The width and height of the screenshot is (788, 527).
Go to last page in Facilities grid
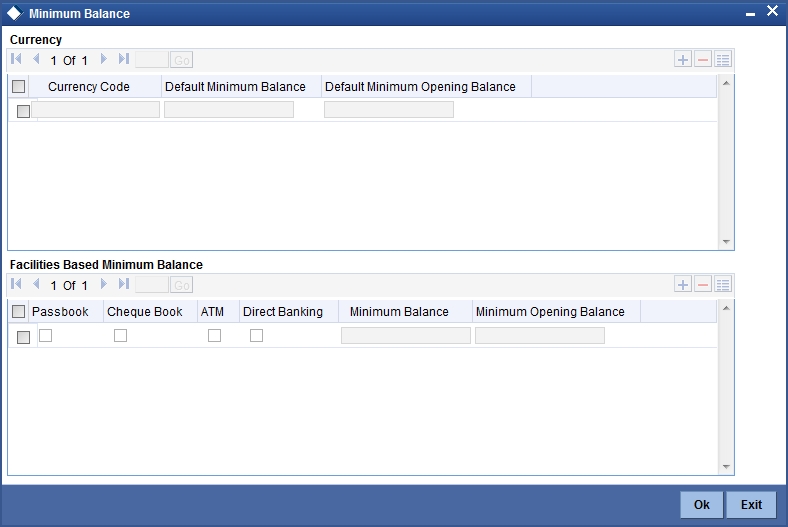(x=124, y=284)
